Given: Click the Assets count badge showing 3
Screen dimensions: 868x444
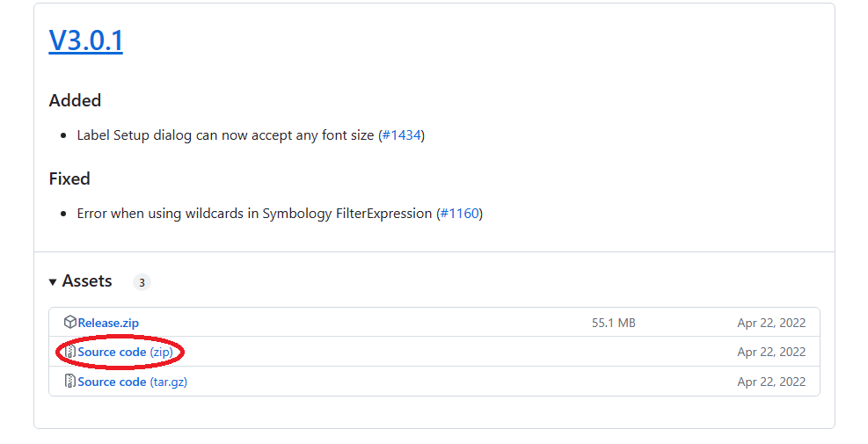Looking at the screenshot, I should tap(142, 282).
